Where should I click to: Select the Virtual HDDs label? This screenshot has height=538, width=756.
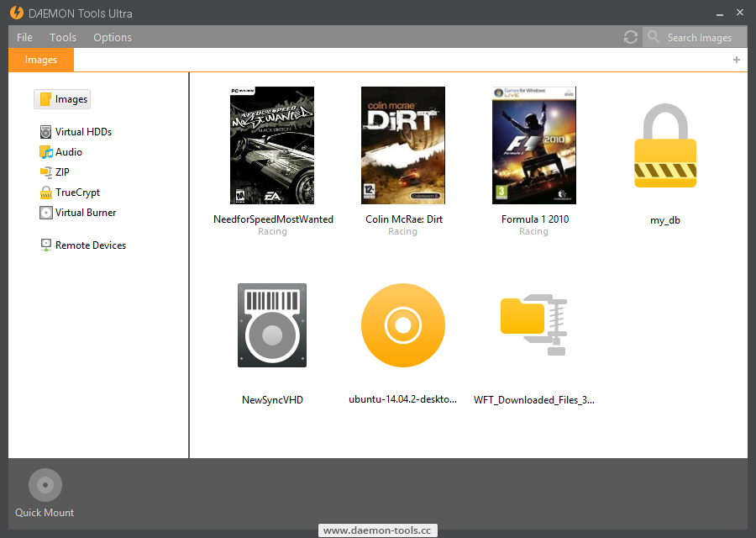point(83,132)
